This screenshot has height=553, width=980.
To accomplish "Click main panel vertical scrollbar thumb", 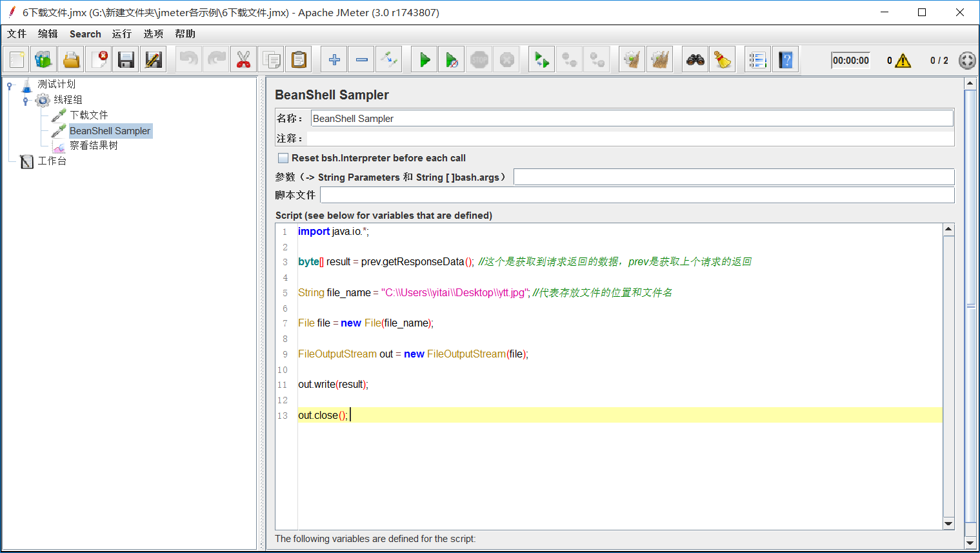I will tap(970, 306).
